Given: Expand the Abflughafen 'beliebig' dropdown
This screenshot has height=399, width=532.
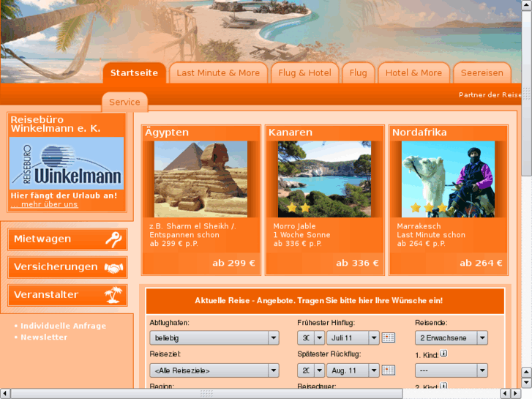Looking at the screenshot, I should (x=214, y=338).
